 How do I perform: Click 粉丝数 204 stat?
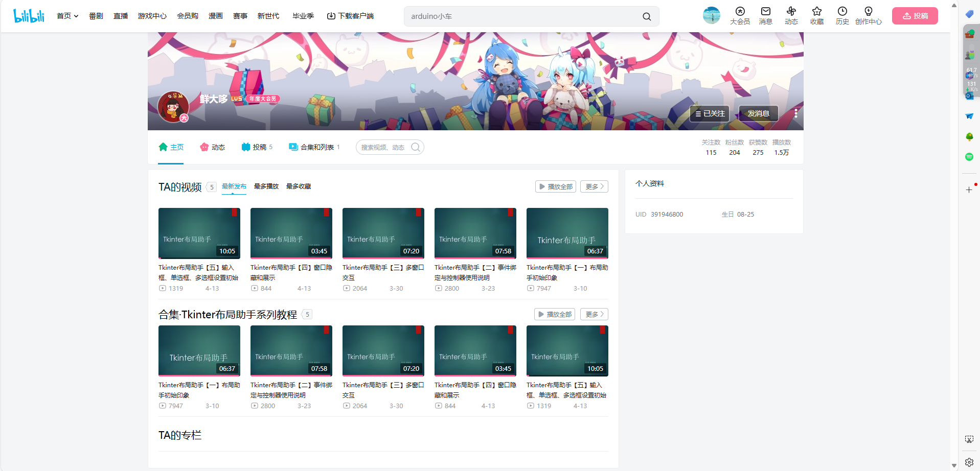[x=734, y=147]
